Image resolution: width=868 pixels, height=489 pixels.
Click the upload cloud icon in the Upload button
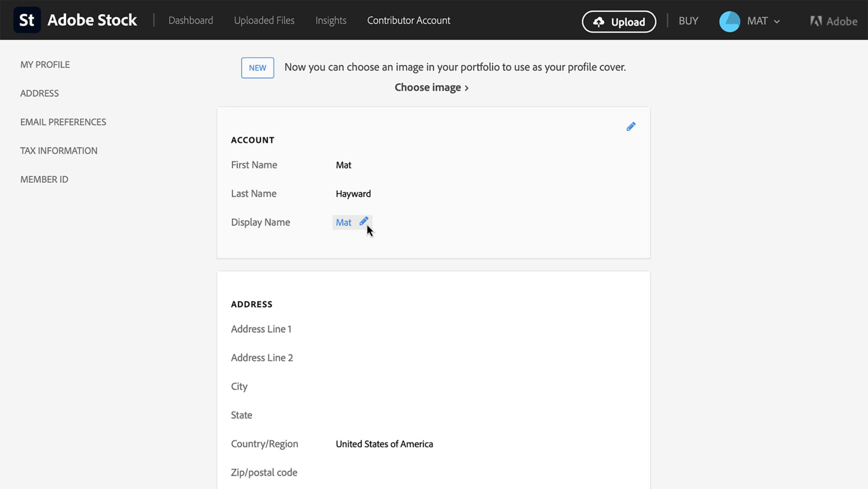[598, 21]
